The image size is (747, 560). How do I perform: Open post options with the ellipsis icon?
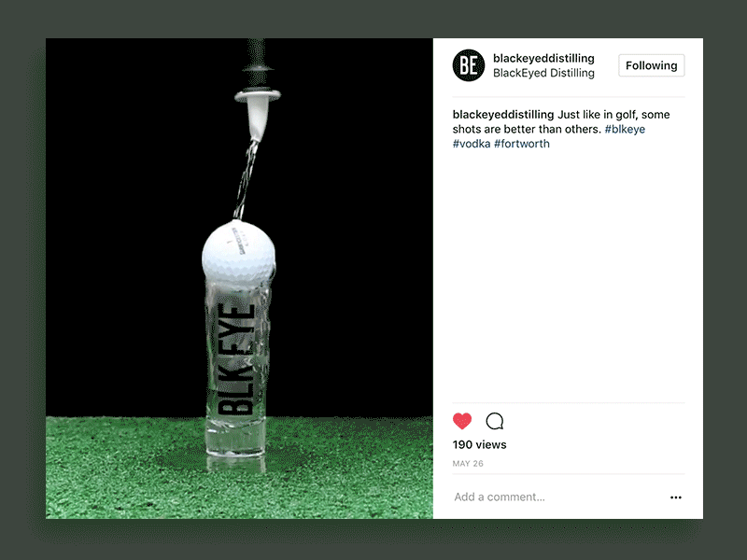pyautogui.click(x=675, y=497)
